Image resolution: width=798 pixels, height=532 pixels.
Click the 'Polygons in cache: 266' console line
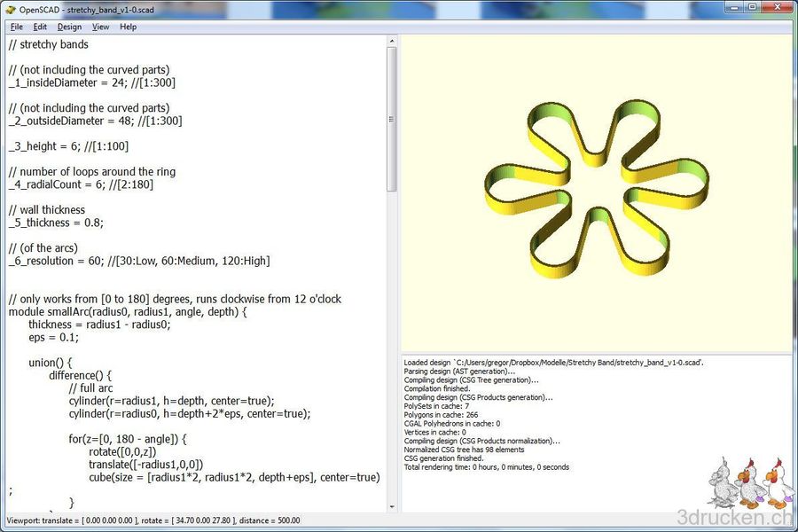point(441,414)
